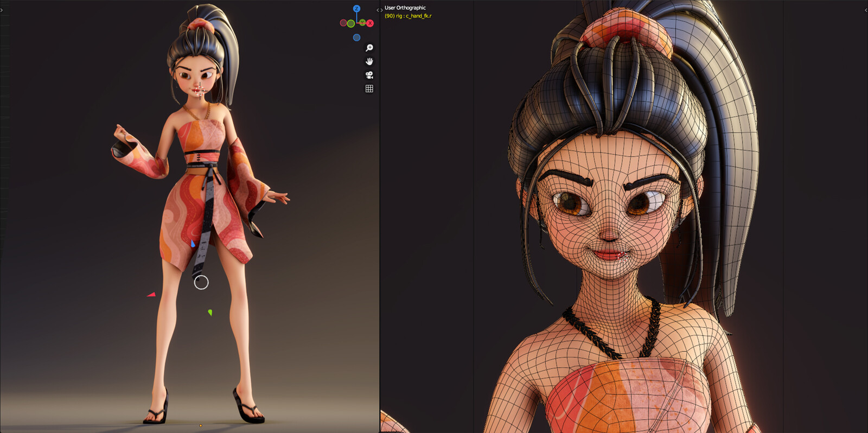Snap view to the bright green negative Y ball
Screen dimensions: 868x433
click(351, 23)
